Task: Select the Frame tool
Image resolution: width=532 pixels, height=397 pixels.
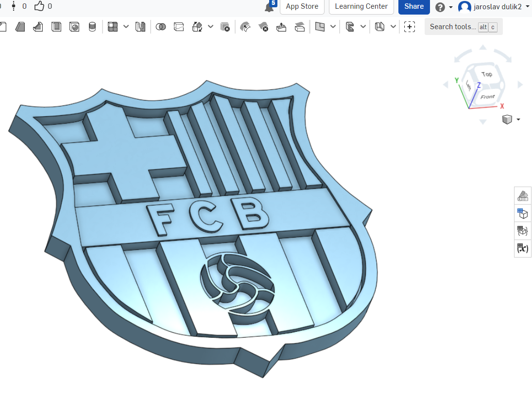Action: [x=350, y=27]
